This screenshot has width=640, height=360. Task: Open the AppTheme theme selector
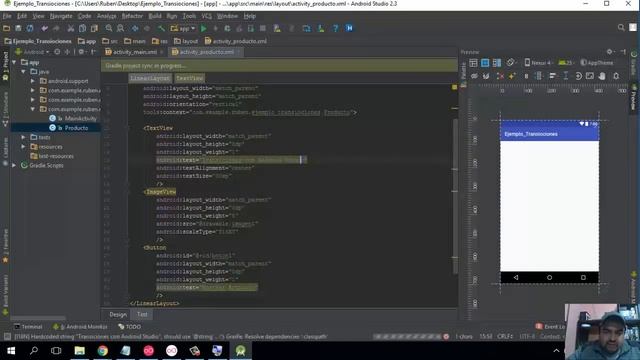click(597, 62)
